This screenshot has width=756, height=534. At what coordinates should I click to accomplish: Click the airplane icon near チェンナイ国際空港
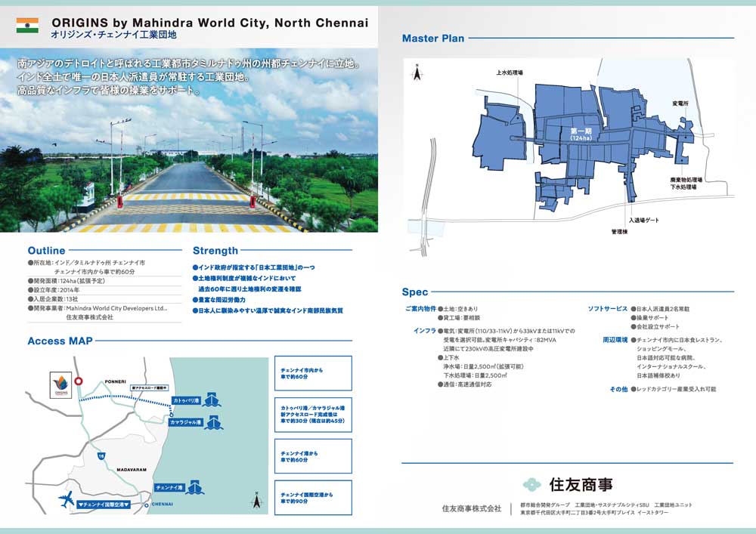pos(66,499)
